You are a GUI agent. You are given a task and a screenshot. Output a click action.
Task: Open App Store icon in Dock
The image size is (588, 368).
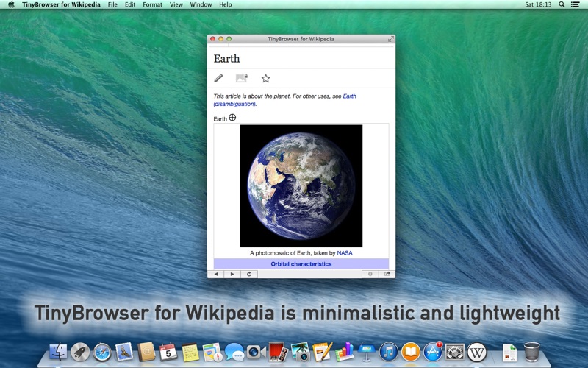coord(433,353)
